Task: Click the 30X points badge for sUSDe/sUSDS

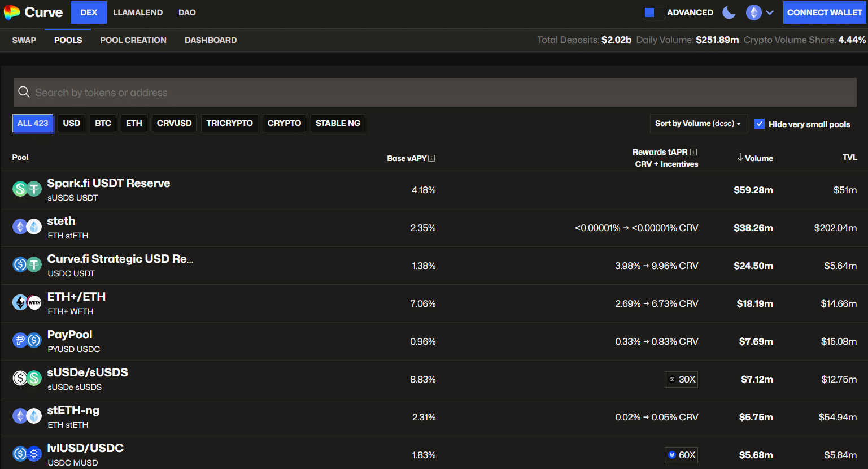Action: [681, 379]
